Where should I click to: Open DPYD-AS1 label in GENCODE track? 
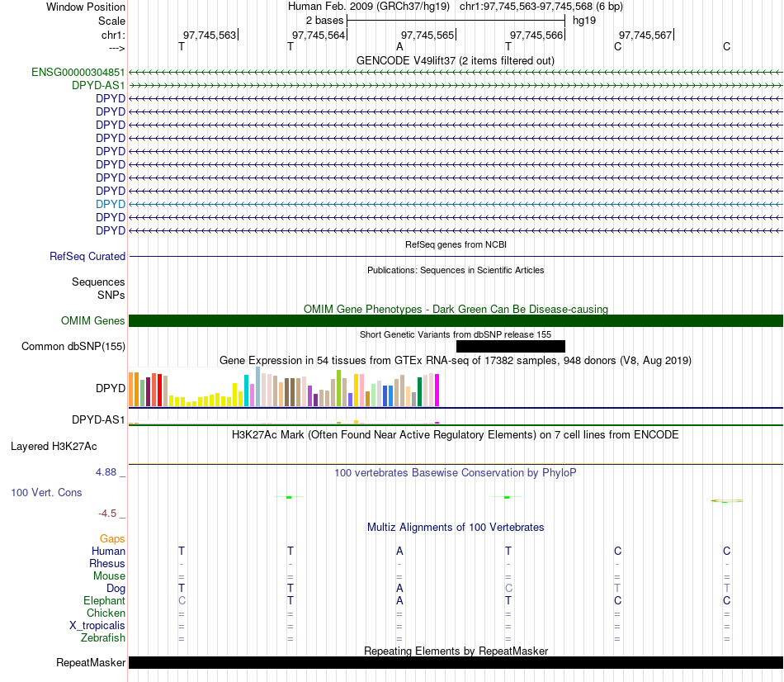pos(98,85)
